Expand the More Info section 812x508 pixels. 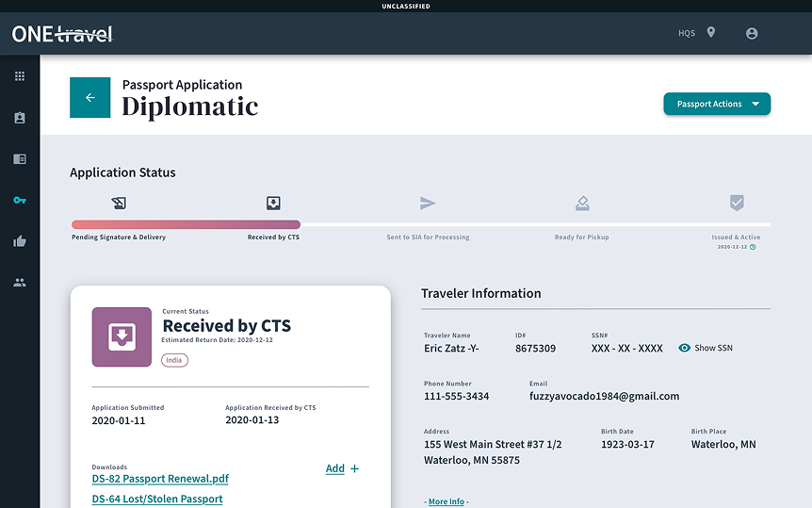point(446,501)
